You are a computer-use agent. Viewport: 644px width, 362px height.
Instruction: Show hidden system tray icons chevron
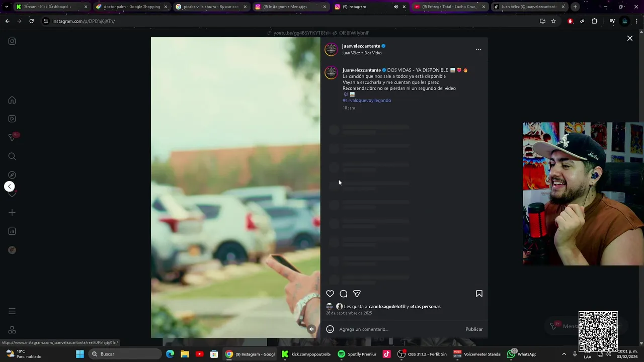(x=564, y=354)
